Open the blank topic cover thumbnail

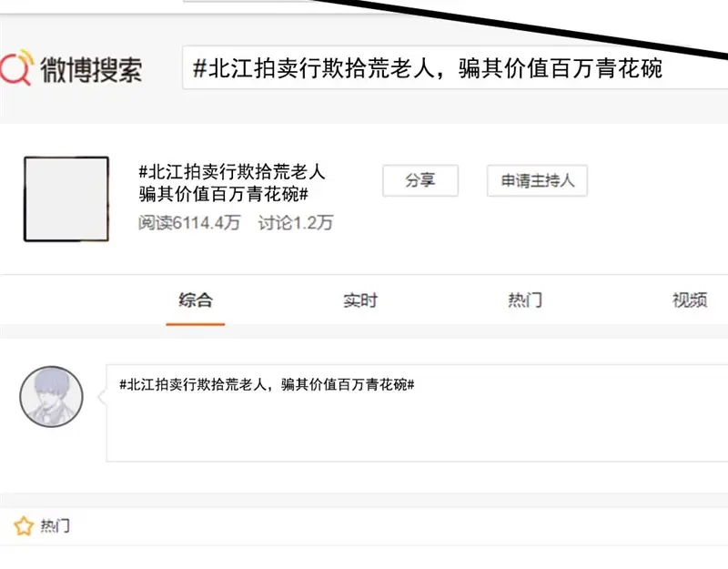[66, 198]
